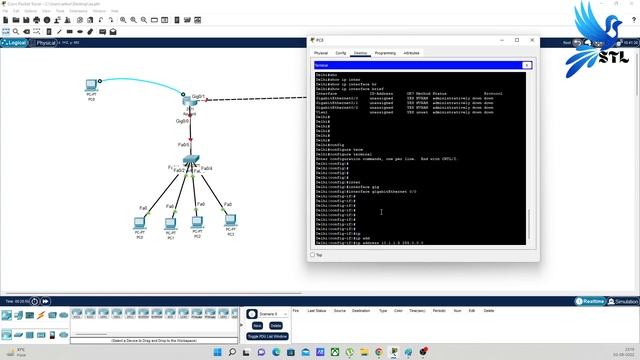Select the Draw Rectangle tool
Viewport: 640px width, 360px height.
pyautogui.click(x=70, y=31)
